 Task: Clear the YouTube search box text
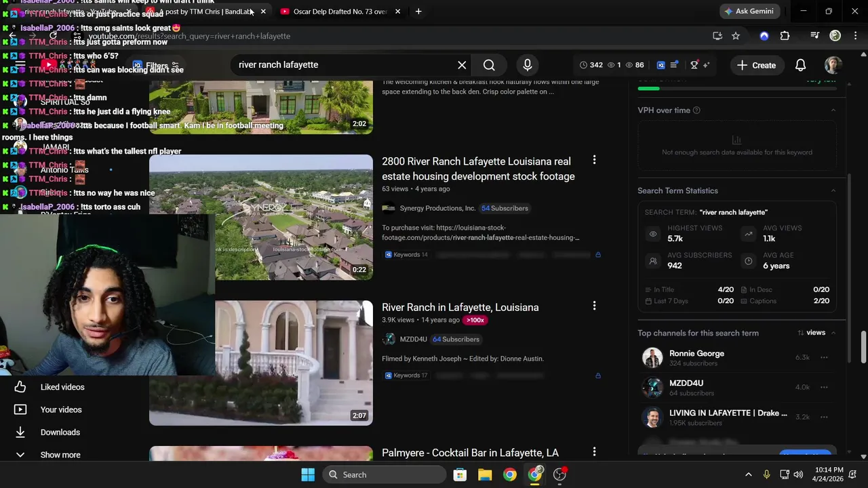462,65
